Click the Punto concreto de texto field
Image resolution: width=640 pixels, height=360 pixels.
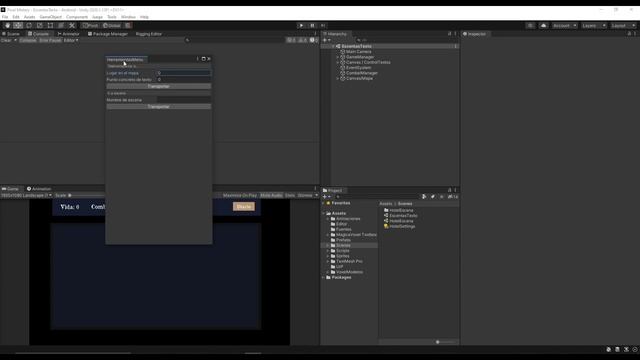coord(184,80)
